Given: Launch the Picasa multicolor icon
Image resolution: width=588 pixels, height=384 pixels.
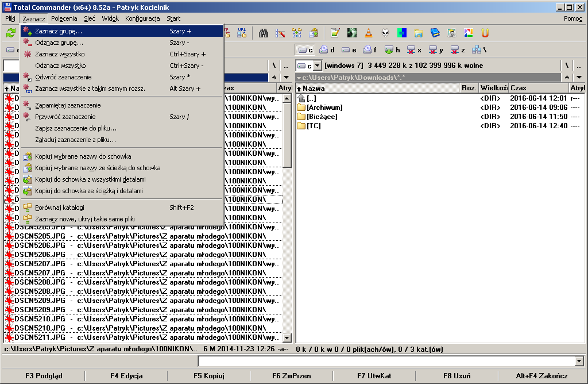Looking at the screenshot, I should click(469, 33).
